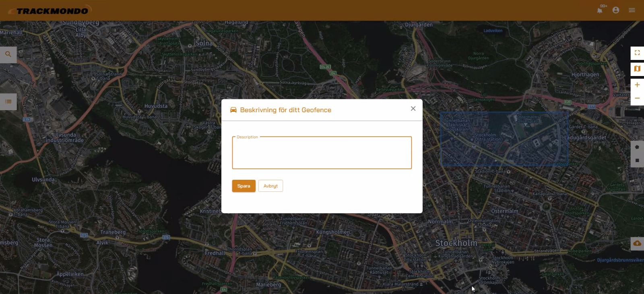Switch the map layer type
This screenshot has width=644, height=294.
(637, 69)
